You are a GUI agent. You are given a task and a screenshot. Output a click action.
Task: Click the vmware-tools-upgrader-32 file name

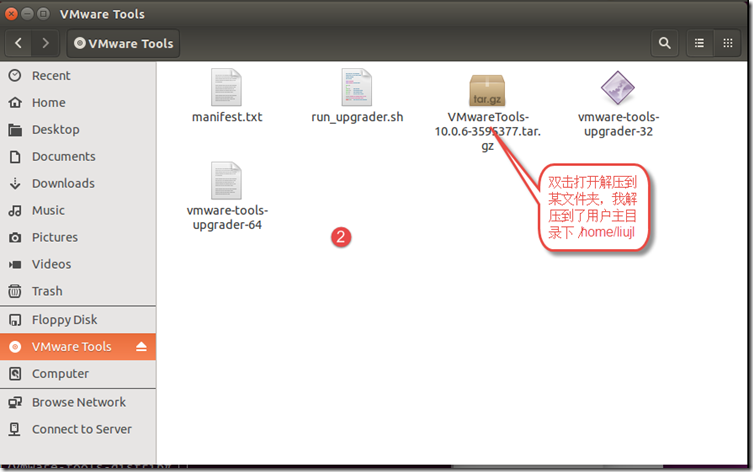[618, 124]
